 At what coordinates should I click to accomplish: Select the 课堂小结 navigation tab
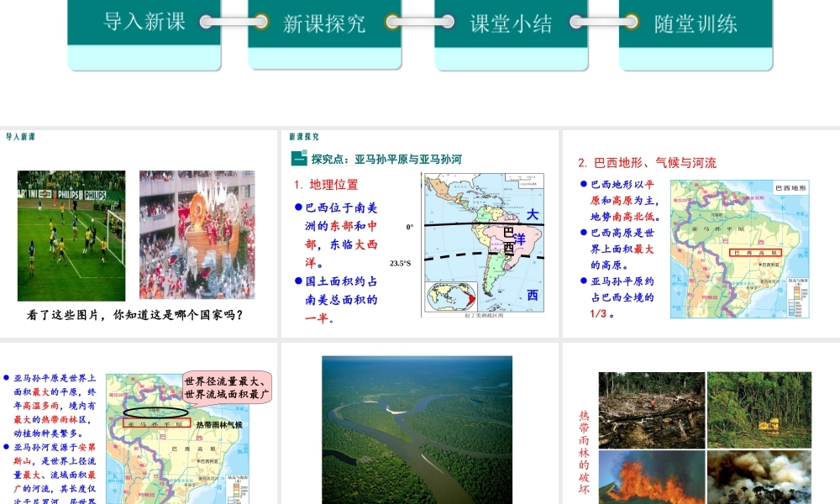(x=511, y=34)
